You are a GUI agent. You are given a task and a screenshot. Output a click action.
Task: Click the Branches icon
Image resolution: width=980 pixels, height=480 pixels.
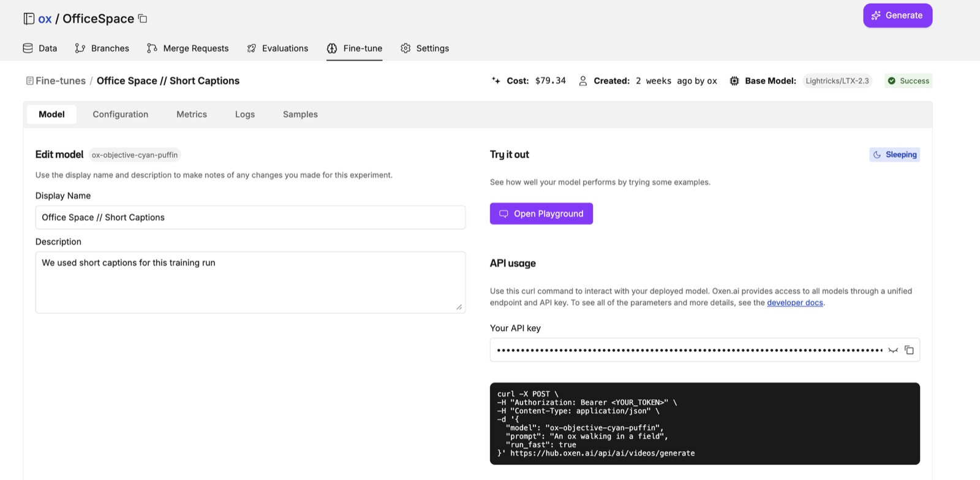(80, 48)
